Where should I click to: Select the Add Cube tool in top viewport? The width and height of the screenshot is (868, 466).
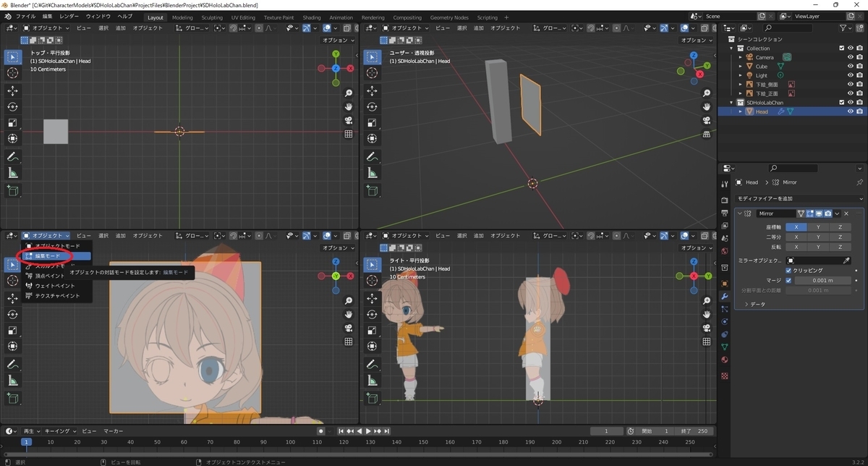[x=13, y=191]
